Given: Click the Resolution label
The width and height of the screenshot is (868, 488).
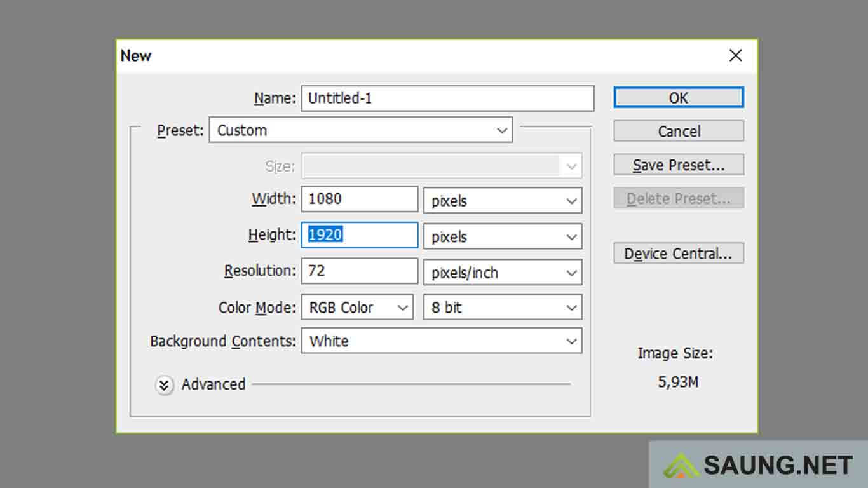Looking at the screenshot, I should point(261,271).
